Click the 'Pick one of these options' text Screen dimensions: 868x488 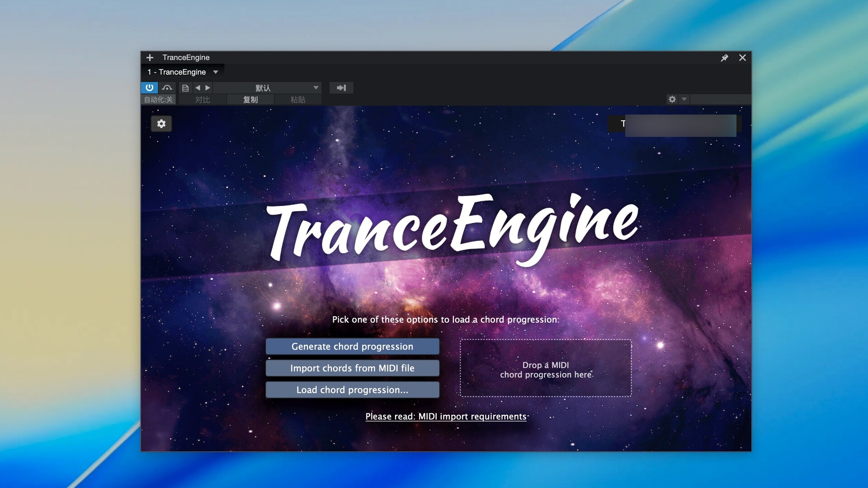[446, 319]
